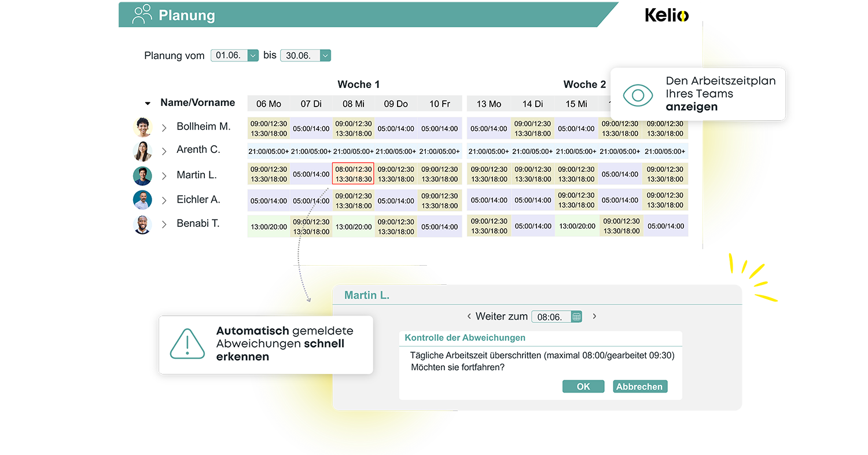The width and height of the screenshot is (868, 455).
Task: Click the Weiter zum date input field
Action: (x=556, y=317)
